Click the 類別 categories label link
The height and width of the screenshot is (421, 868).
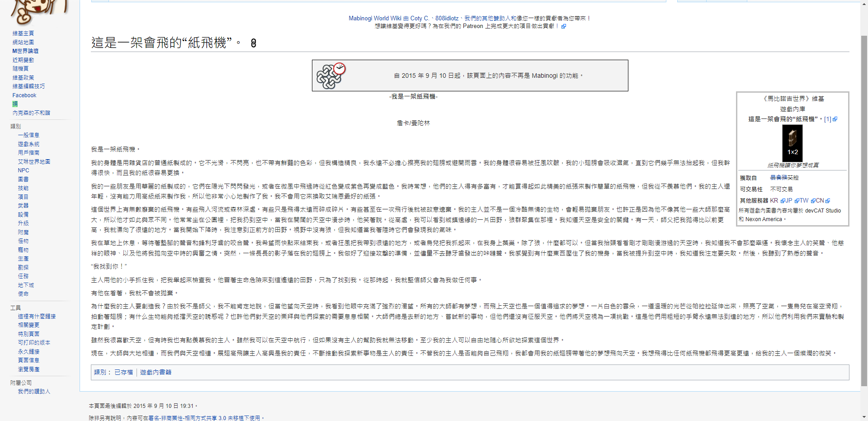point(100,373)
